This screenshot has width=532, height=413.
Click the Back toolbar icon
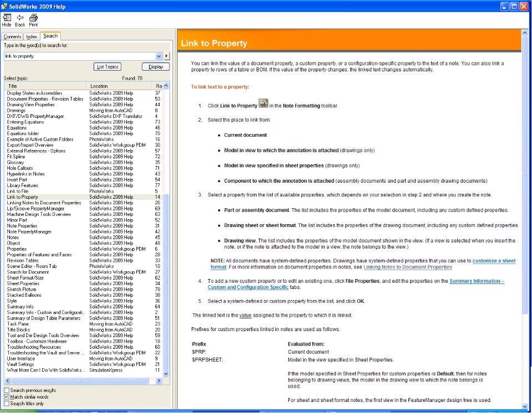point(20,20)
